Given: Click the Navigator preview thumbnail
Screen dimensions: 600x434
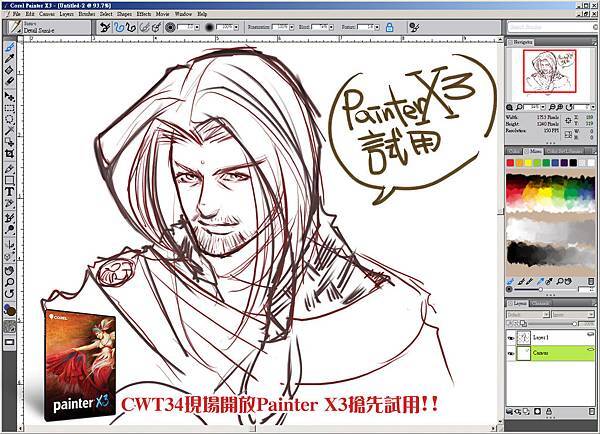Looking at the screenshot, I should [549, 71].
